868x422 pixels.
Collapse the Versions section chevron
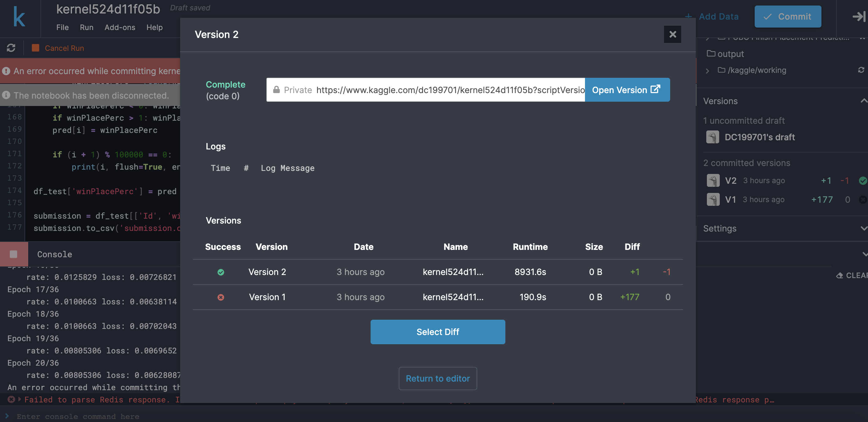(x=863, y=101)
